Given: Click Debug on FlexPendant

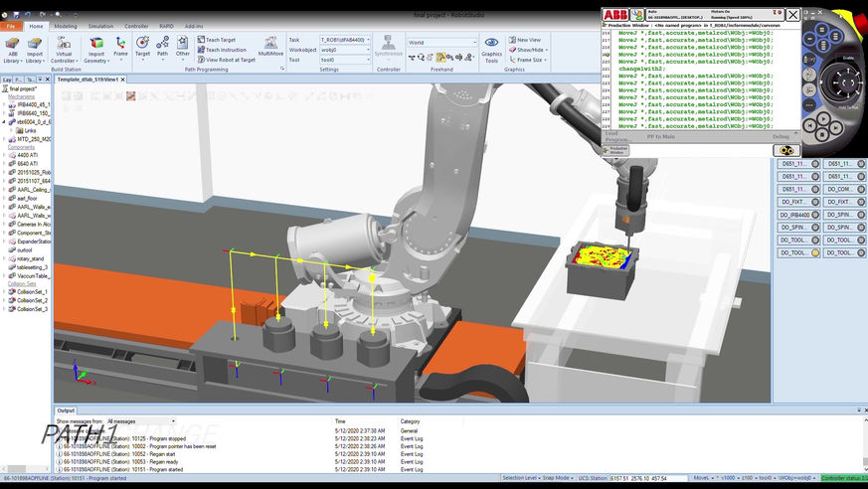Looking at the screenshot, I should [x=781, y=136].
